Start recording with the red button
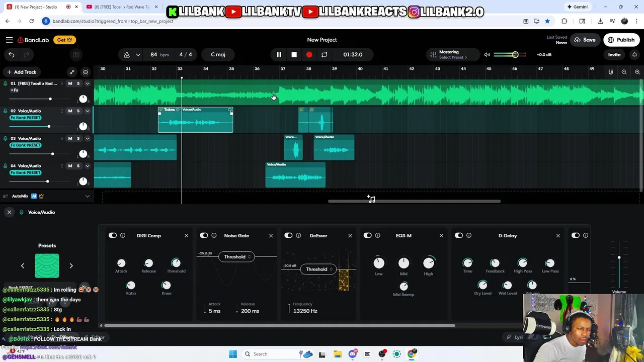Image resolution: width=644 pixels, height=362 pixels. pyautogui.click(x=309, y=54)
